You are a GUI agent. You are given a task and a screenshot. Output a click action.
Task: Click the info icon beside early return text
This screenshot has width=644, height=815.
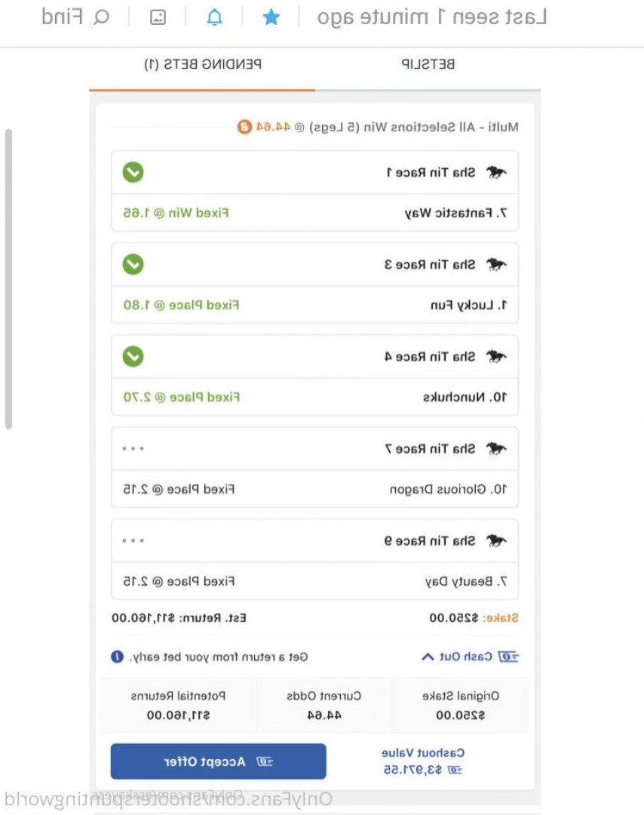[118, 657]
